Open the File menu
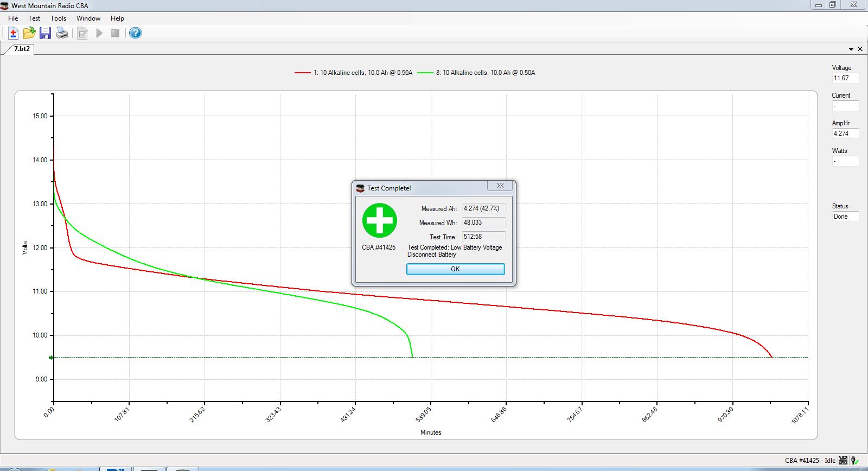The width and height of the screenshot is (868, 471). pyautogui.click(x=13, y=18)
